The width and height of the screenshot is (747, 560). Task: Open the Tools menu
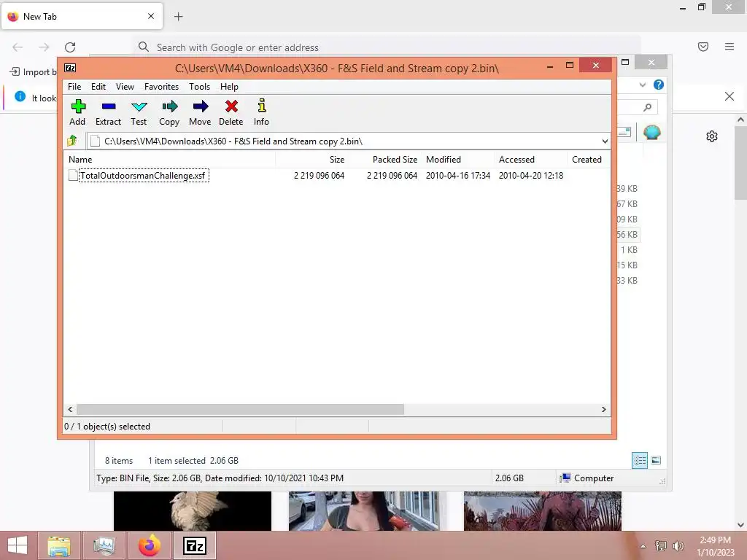coord(199,87)
